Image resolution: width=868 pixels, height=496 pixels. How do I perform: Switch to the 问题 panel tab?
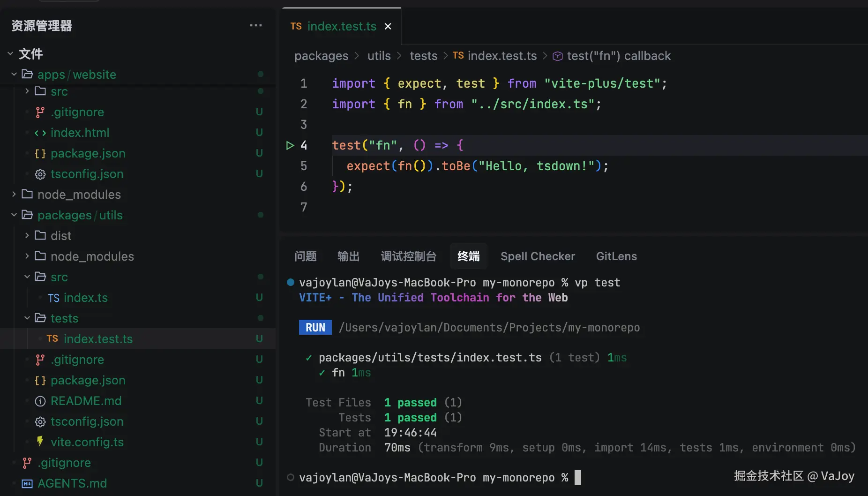(306, 256)
